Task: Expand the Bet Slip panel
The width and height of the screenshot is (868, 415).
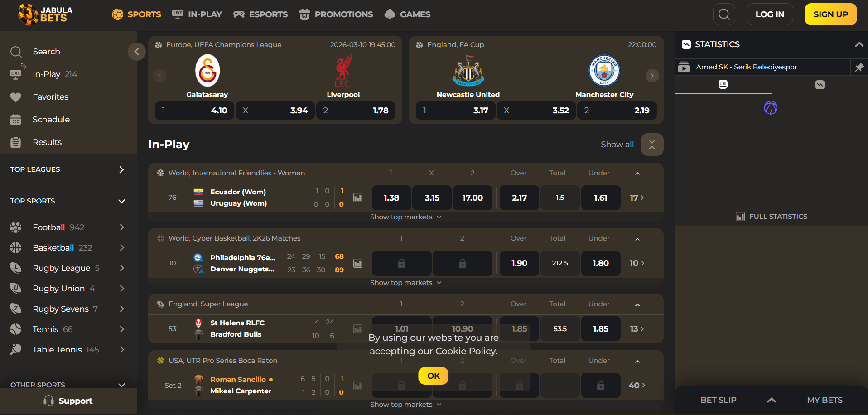Action: click(x=771, y=400)
